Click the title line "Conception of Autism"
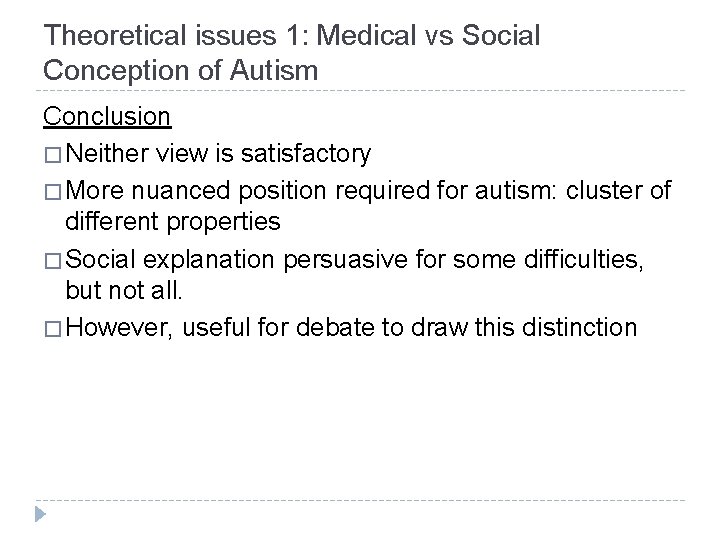 tap(181, 70)
